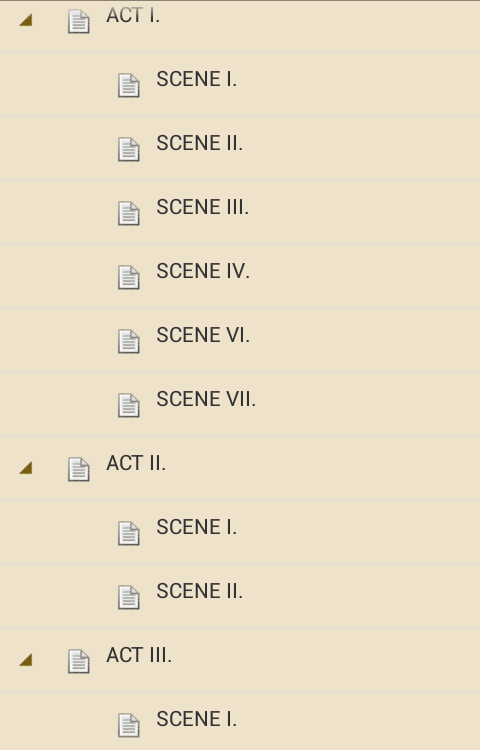Click the page icon next to ACT III.
The height and width of the screenshot is (750, 480).
[x=78, y=662]
